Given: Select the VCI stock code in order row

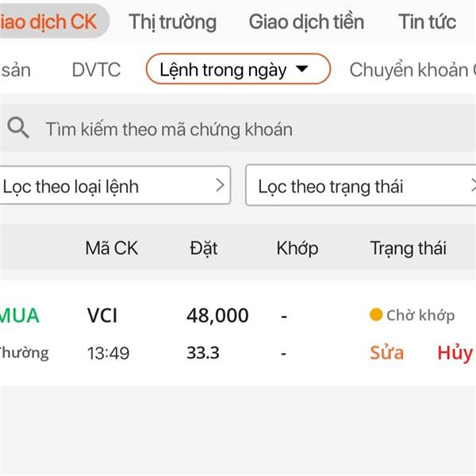Looking at the screenshot, I should pyautogui.click(x=102, y=315).
